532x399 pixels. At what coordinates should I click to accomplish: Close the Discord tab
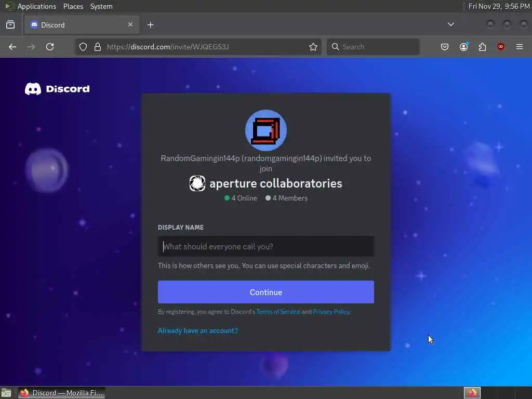[x=130, y=24]
